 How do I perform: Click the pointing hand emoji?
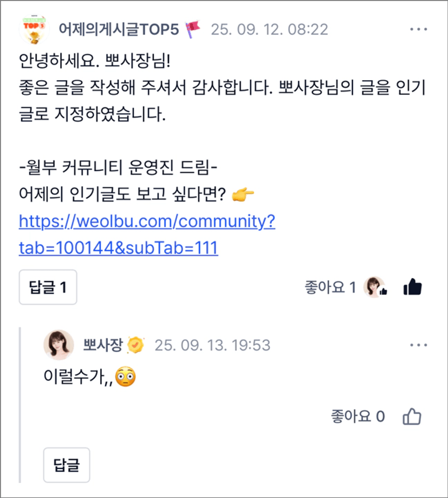point(243,195)
